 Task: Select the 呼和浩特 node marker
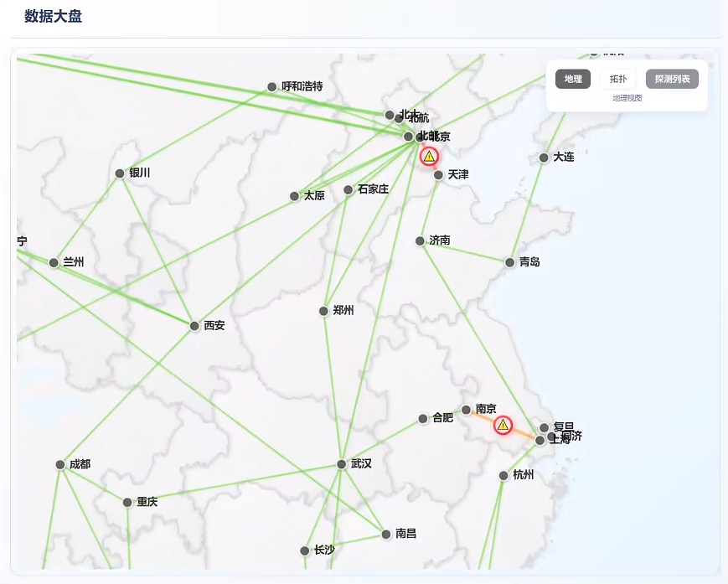click(271, 86)
